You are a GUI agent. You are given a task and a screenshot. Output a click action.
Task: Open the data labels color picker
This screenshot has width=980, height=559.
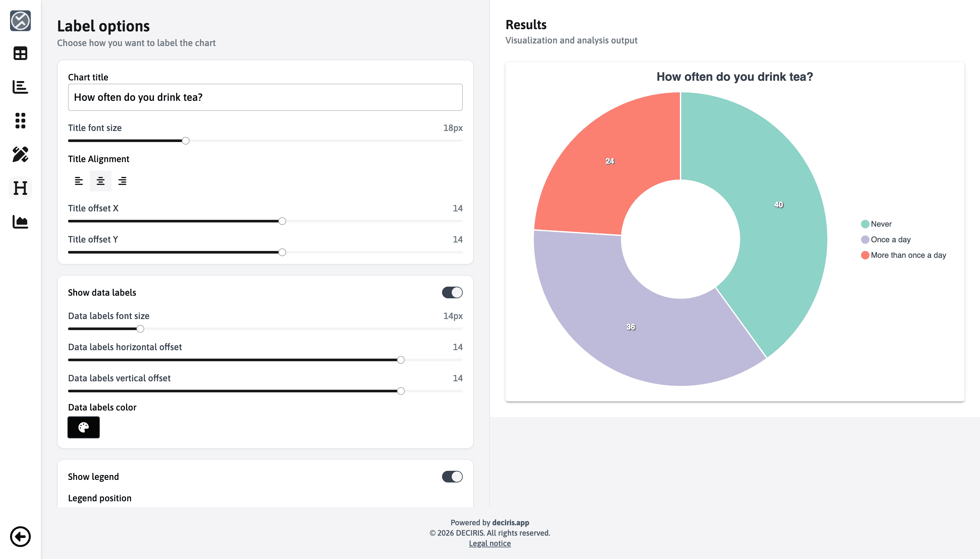pyautogui.click(x=84, y=427)
